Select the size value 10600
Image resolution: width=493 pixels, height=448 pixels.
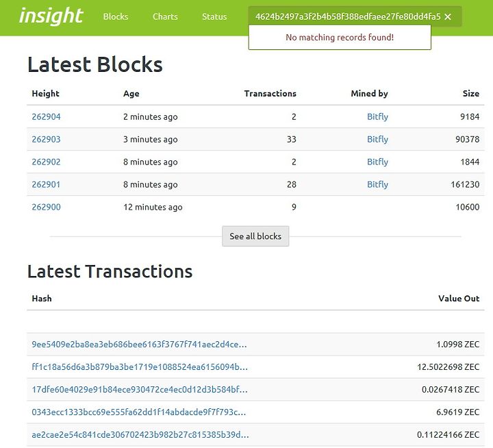click(468, 207)
